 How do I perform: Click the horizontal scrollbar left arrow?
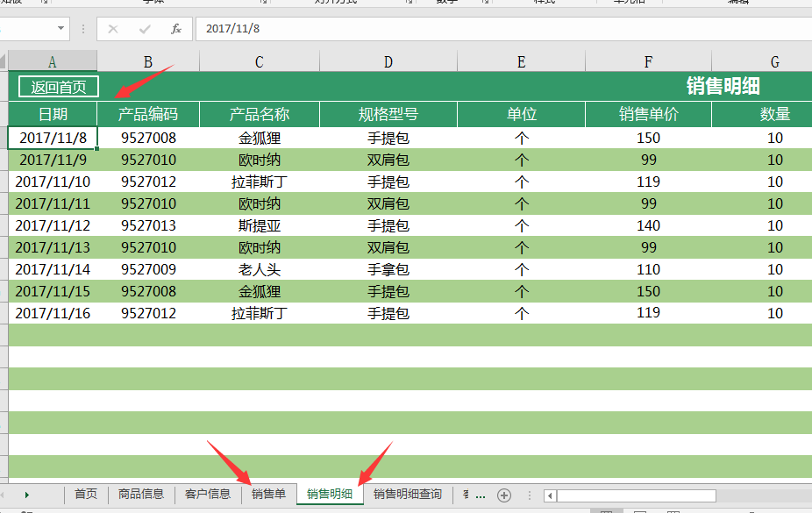point(550,496)
